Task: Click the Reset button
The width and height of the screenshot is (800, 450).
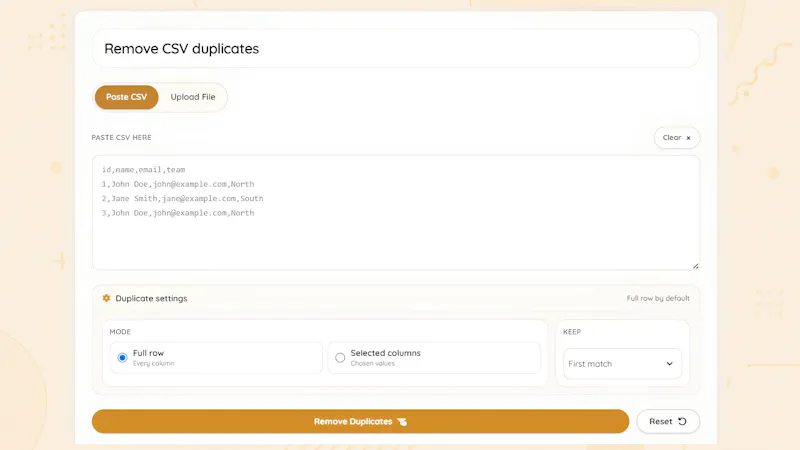Action: coord(668,421)
